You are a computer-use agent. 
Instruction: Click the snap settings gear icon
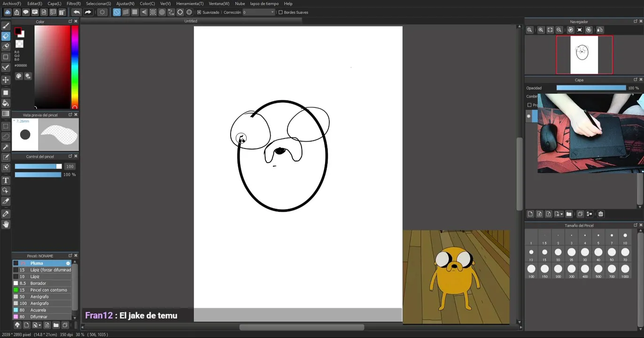coord(189,12)
